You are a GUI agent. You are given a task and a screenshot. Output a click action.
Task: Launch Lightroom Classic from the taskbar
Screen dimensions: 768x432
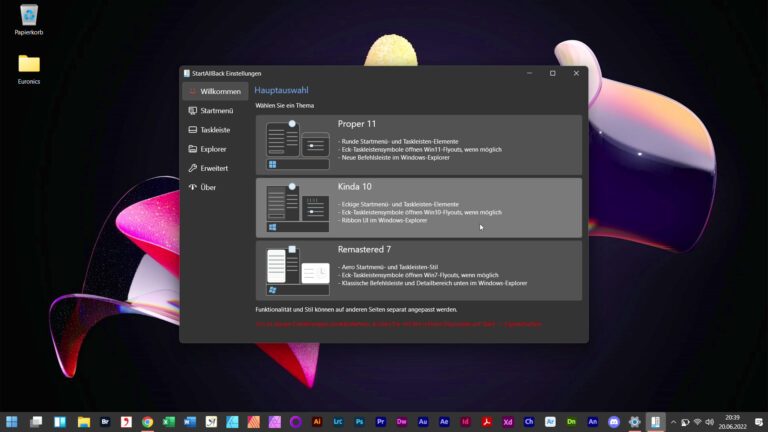tap(338, 422)
